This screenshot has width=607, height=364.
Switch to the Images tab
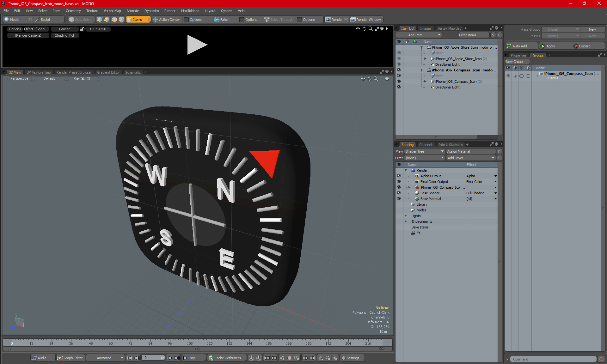[426, 28]
